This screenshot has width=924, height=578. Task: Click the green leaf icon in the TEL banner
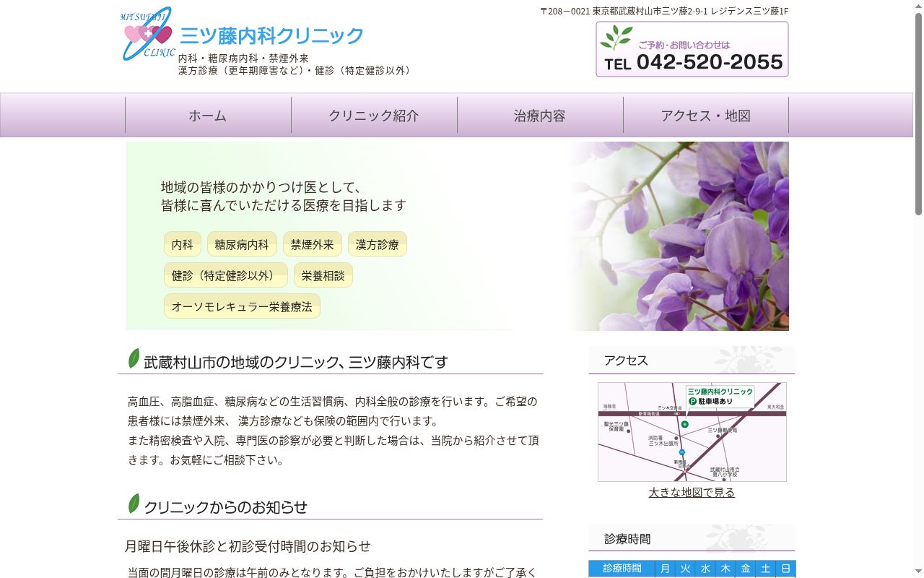(x=616, y=38)
